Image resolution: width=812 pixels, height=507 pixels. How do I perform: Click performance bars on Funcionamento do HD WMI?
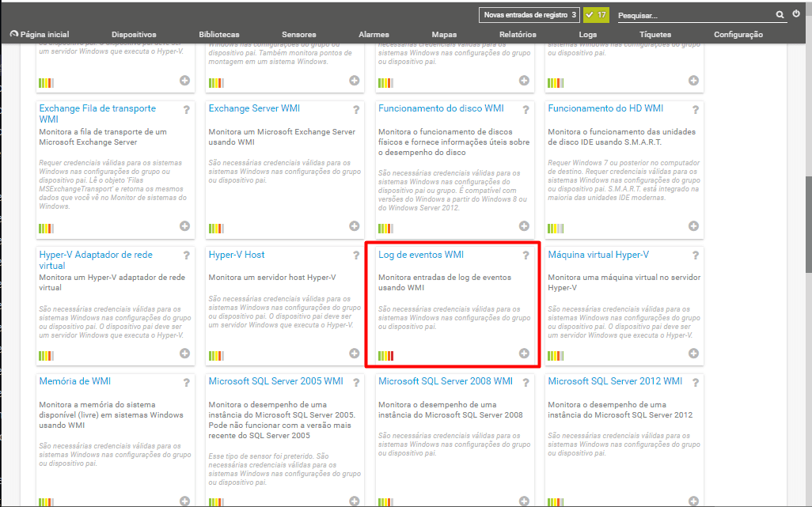556,229
